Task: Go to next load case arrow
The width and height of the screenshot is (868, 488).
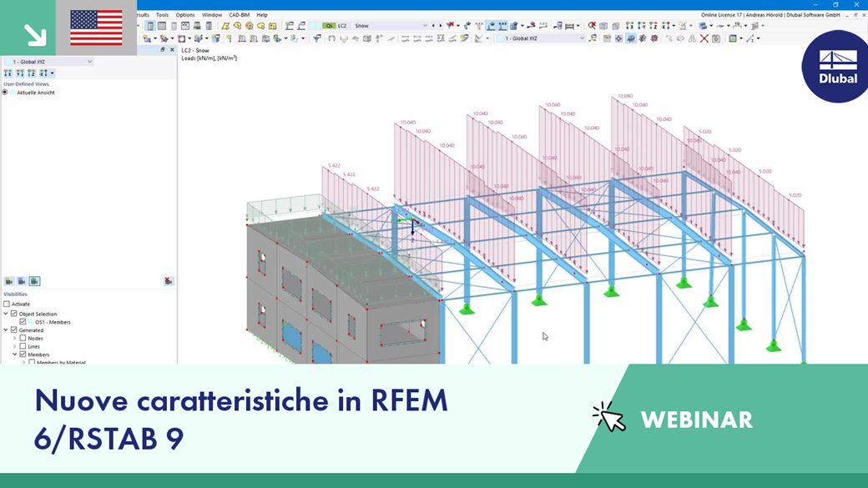Action: [440, 26]
